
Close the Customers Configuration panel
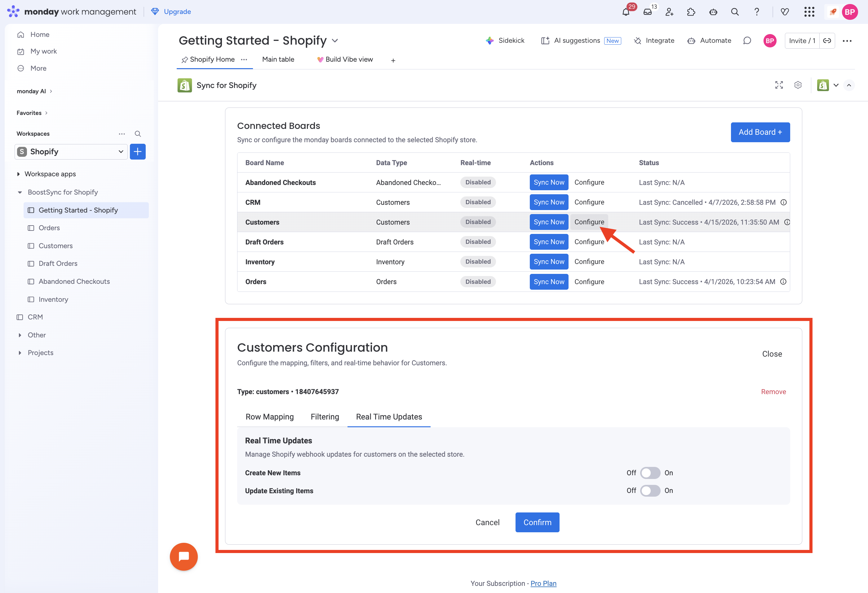772,354
